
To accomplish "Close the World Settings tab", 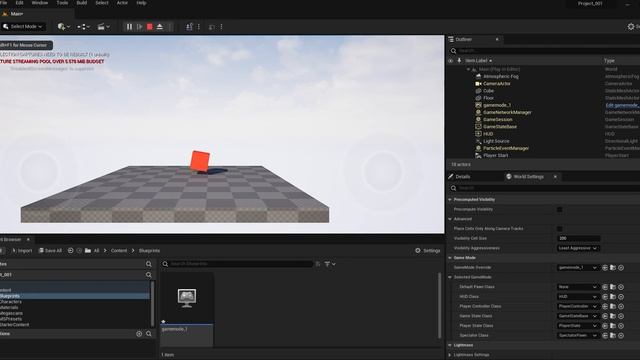I will tap(555, 177).
